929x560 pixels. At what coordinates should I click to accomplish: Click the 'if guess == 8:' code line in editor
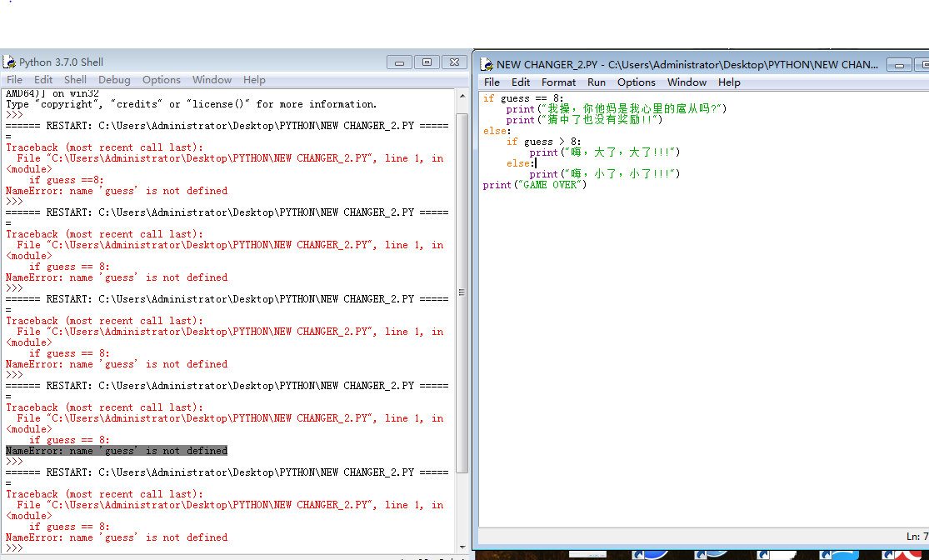pyautogui.click(x=523, y=98)
